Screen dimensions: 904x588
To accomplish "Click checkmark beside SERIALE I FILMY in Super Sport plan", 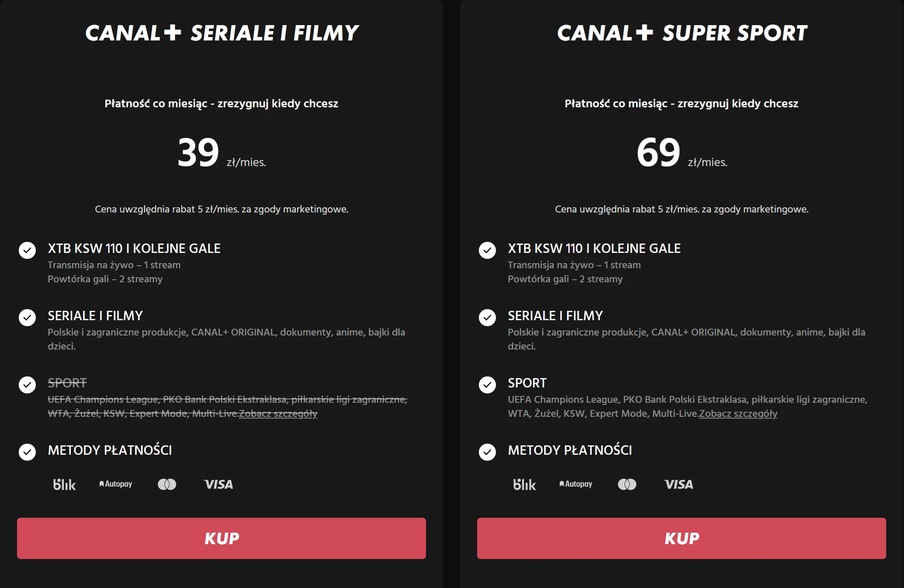I will (487, 318).
